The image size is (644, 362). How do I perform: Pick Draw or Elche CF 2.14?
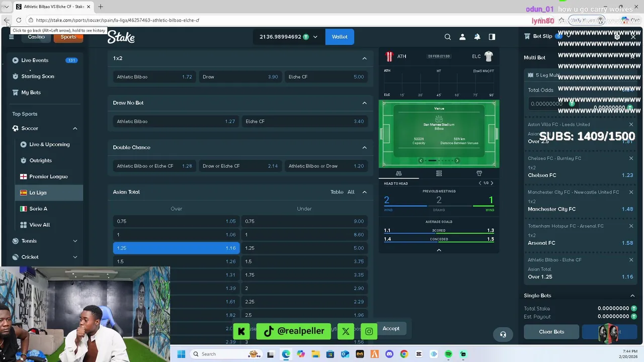tap(240, 166)
